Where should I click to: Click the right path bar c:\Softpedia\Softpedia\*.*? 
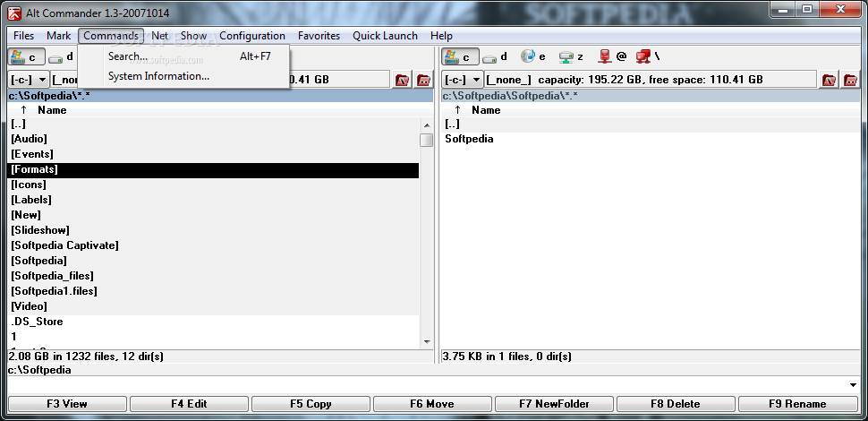coord(651,97)
